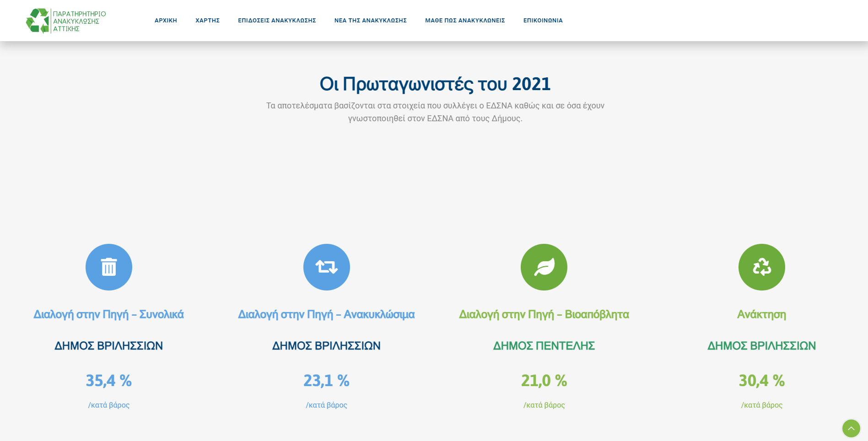Viewport: 868px width, 441px height.
Task: Click ΔΗΜΟΣ ΠΕΝΤΕΛΗΣ municipality name
Action: [544, 346]
